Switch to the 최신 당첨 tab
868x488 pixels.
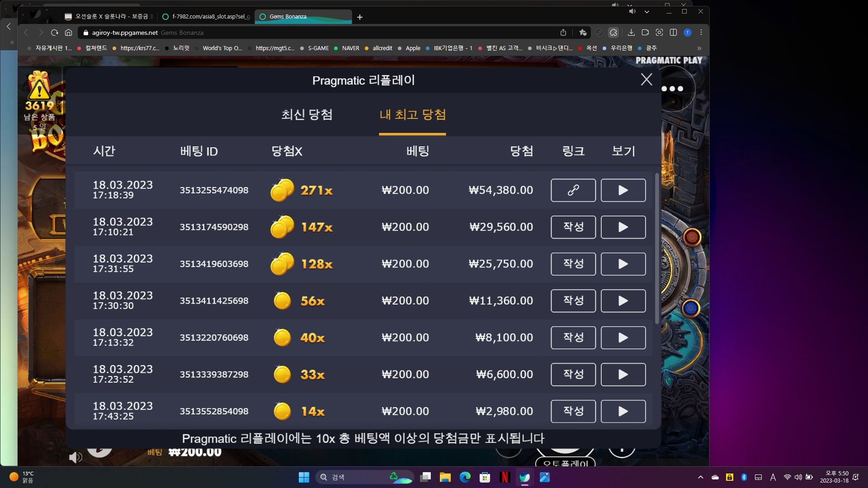(307, 115)
